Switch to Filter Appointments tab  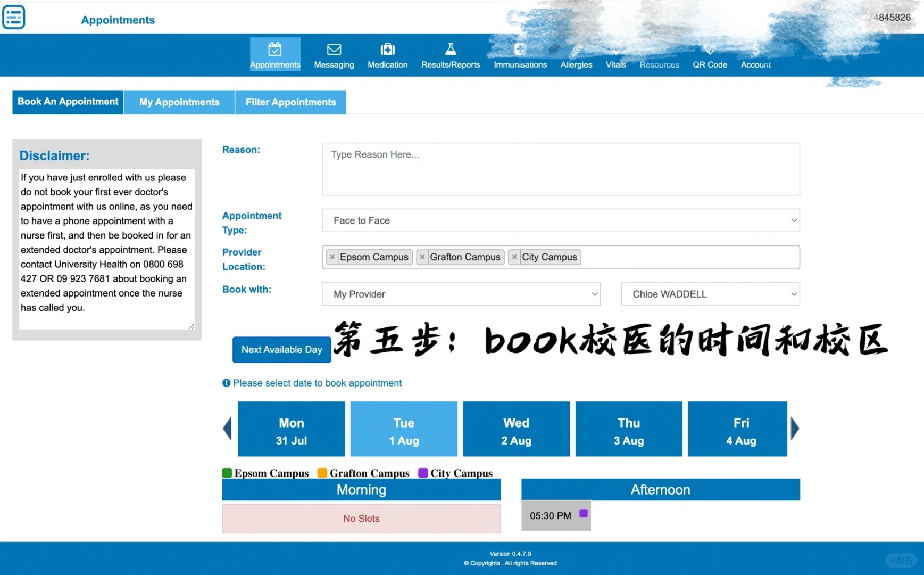coord(290,102)
